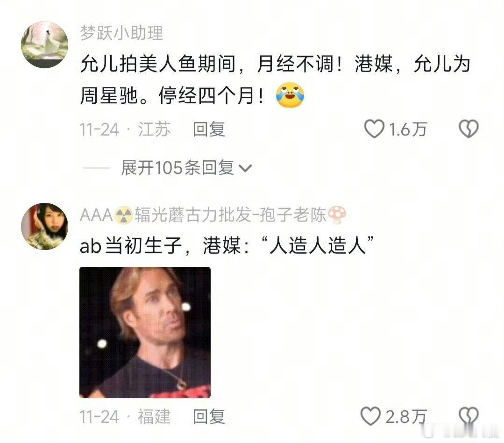The image size is (504, 443).
Task: Dislike 梦跃小助理 comment via broken heart
Action: [469, 129]
